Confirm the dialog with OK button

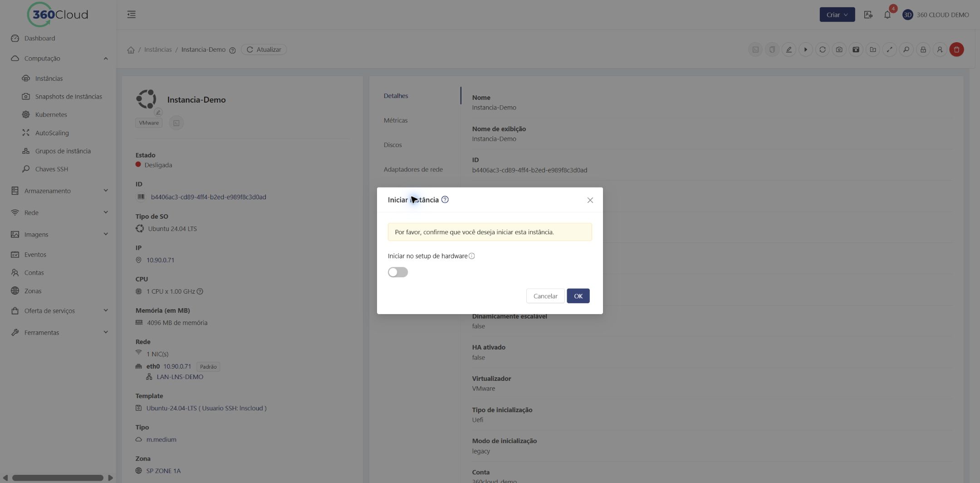(578, 296)
